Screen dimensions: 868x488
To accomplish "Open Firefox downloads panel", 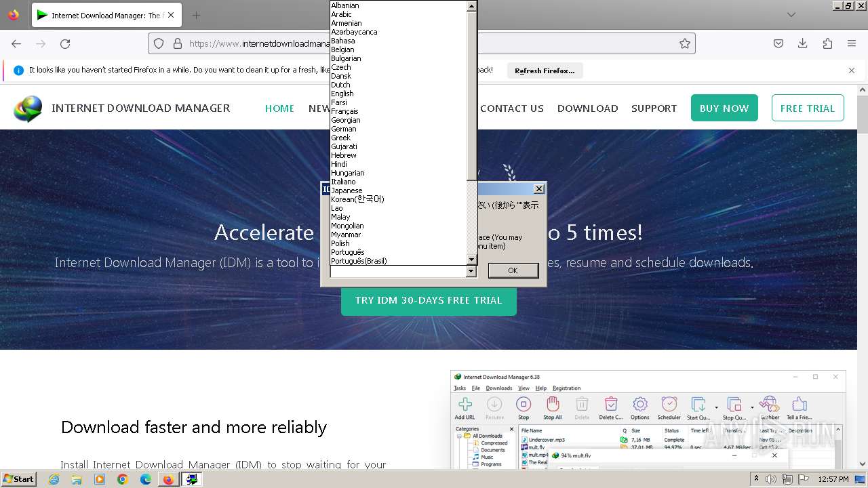I will [x=803, y=43].
